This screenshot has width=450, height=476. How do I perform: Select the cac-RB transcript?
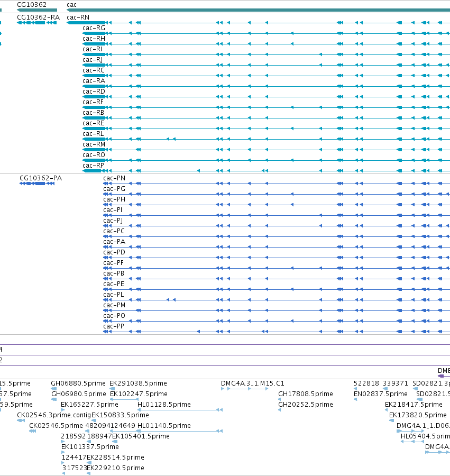tap(93, 113)
